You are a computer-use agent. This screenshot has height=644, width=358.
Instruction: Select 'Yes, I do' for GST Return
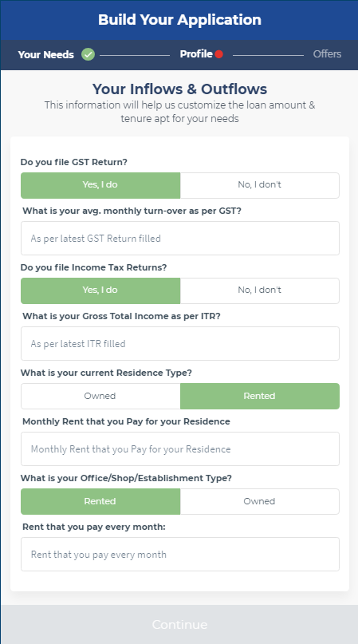click(100, 185)
